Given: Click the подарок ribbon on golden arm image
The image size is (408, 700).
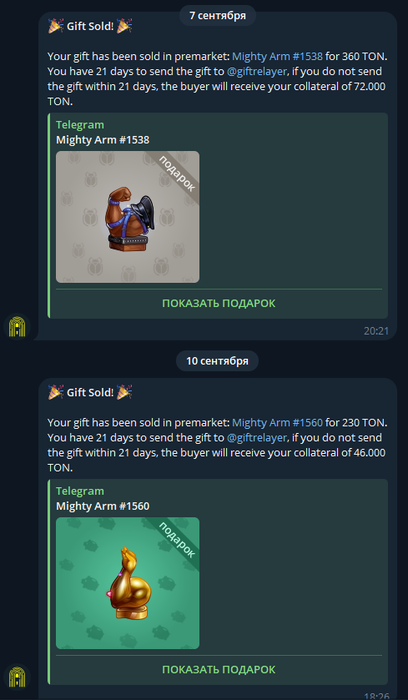Looking at the screenshot, I should click(x=177, y=539).
